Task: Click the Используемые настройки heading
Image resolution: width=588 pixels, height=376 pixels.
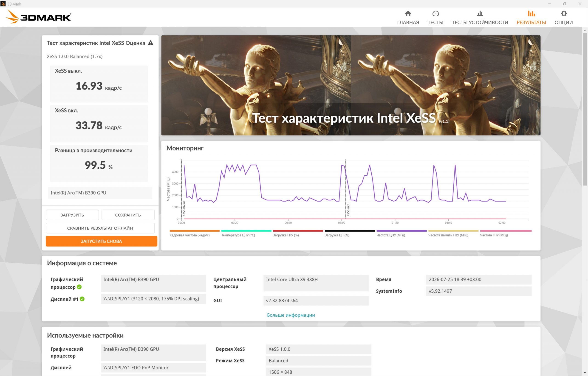Action: [85, 335]
